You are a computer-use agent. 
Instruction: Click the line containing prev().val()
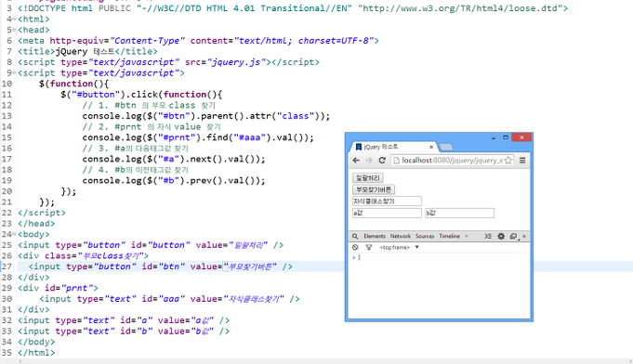[x=174, y=180]
